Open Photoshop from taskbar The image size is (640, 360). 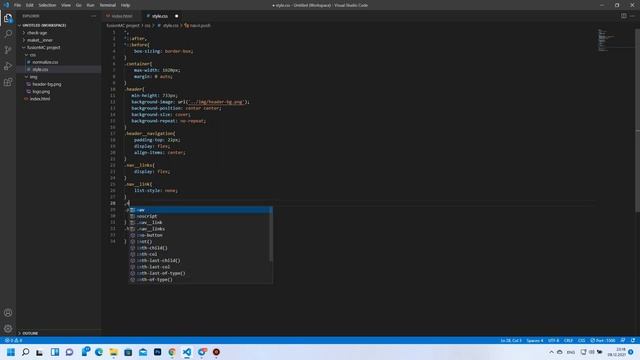158,352
